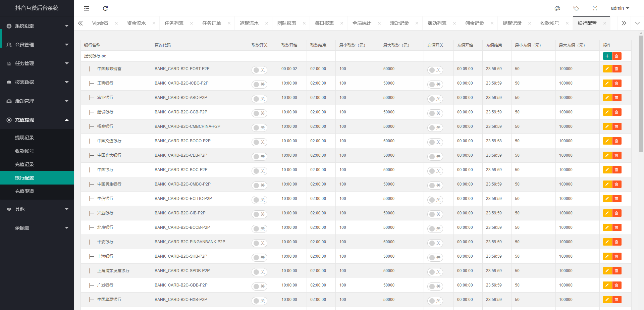
Task: Click the tag icon in header
Action: [x=576, y=8]
